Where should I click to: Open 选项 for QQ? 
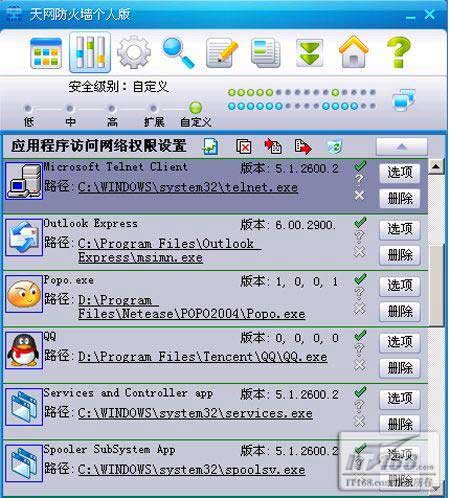tap(399, 342)
